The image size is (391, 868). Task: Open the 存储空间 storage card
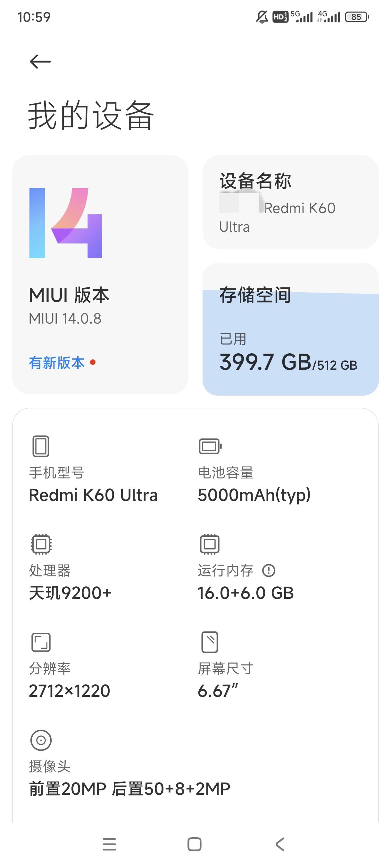pyautogui.click(x=290, y=328)
